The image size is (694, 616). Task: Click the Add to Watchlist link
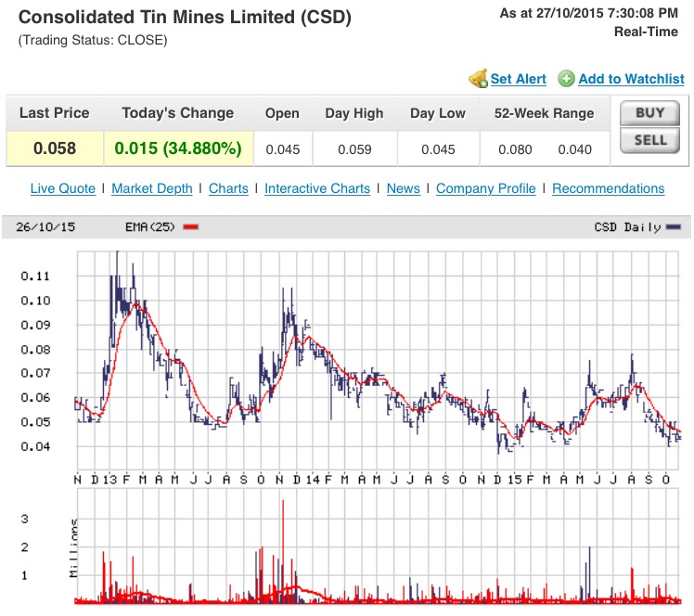tap(631, 79)
